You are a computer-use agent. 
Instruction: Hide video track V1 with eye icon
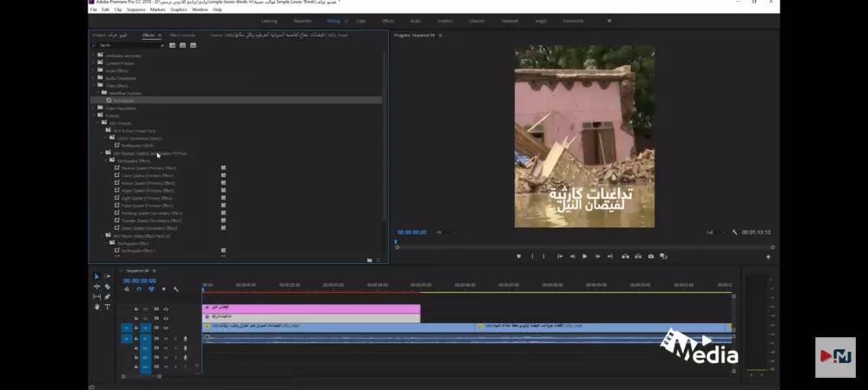[x=166, y=328]
